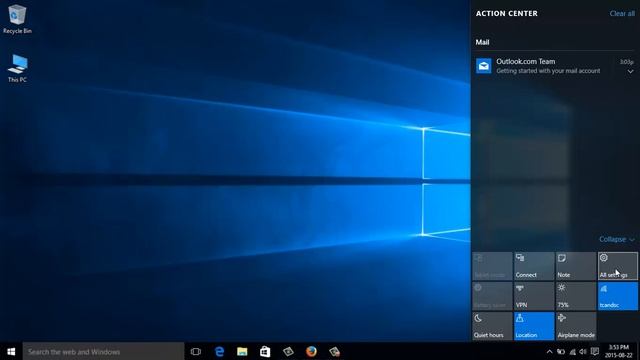Select the This PC desktop icon
640x360 pixels.
(17, 68)
